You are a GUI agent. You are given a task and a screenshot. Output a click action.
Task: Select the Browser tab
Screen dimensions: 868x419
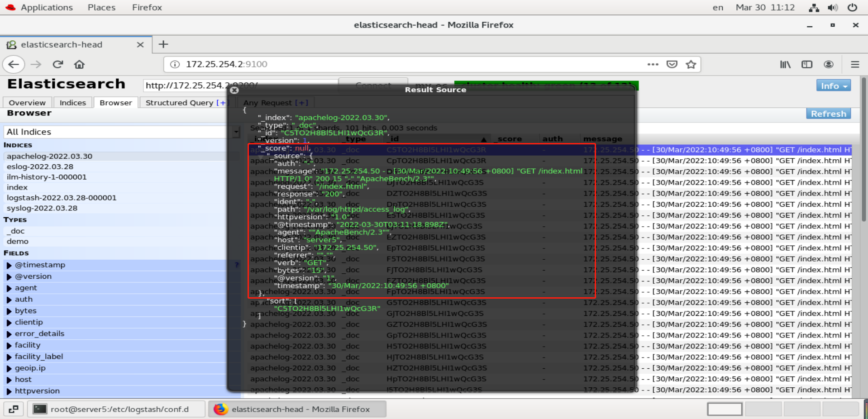pyautogui.click(x=116, y=103)
